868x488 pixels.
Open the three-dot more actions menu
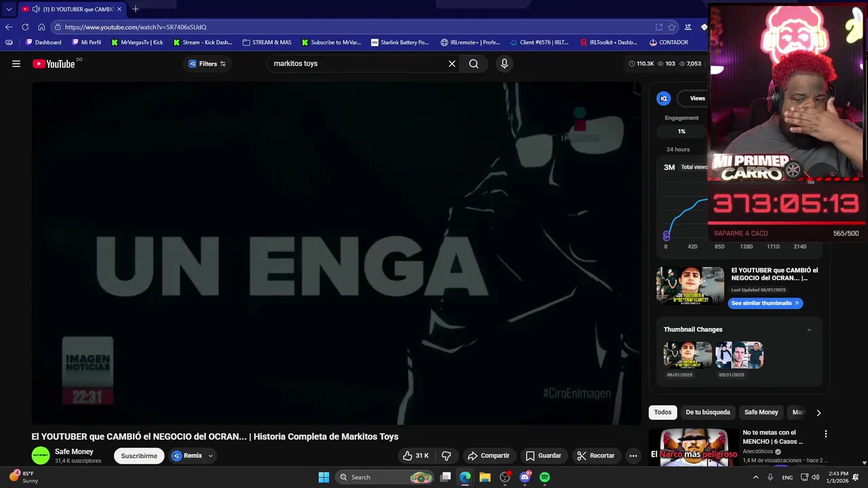pyautogui.click(x=633, y=455)
